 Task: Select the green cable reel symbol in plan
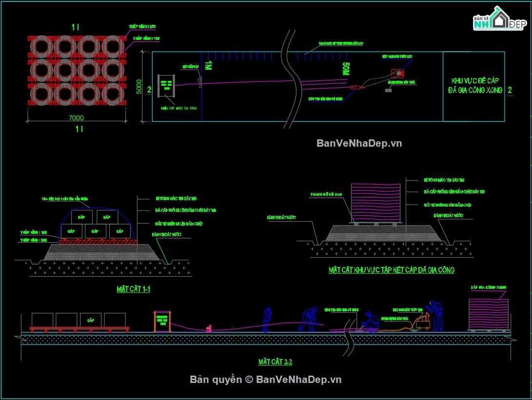[x=166, y=85]
